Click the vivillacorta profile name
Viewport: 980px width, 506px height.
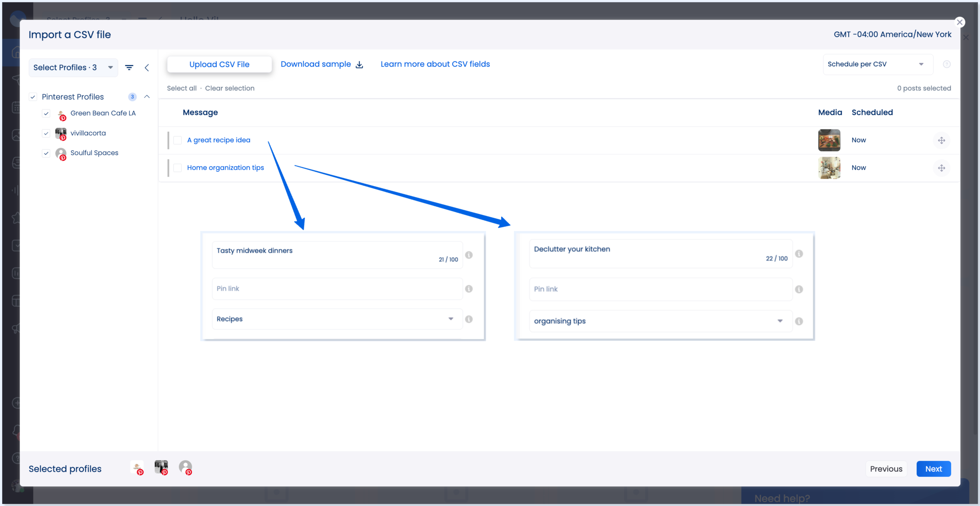click(88, 133)
